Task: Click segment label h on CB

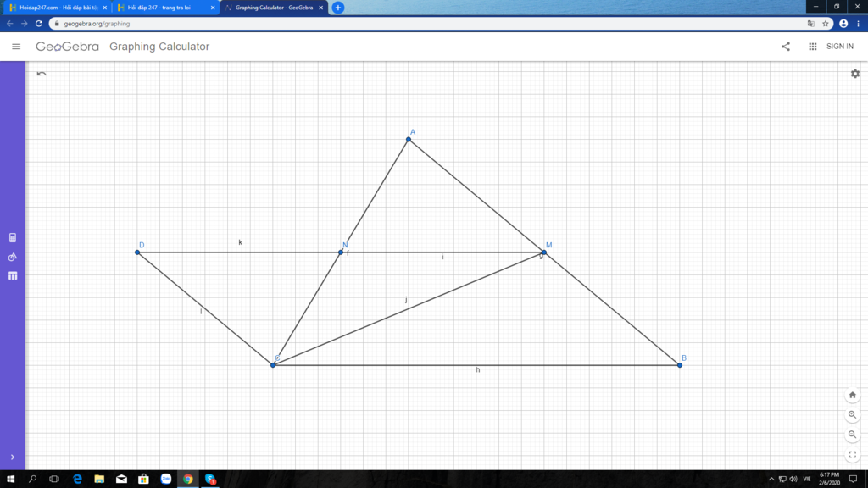Action: point(478,370)
